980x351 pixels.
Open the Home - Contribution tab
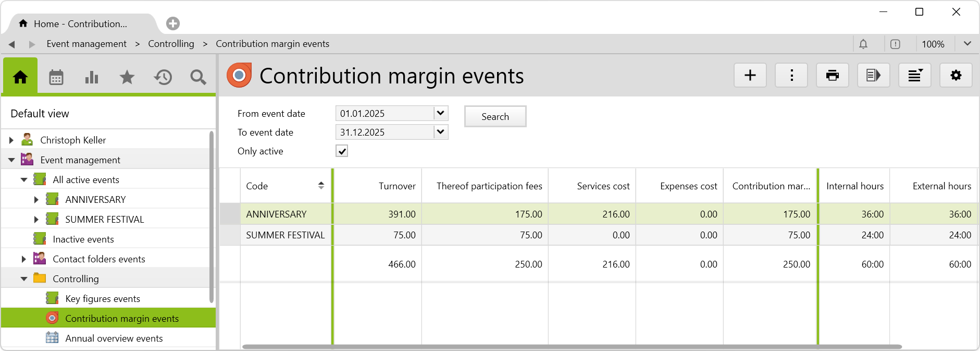tap(80, 24)
